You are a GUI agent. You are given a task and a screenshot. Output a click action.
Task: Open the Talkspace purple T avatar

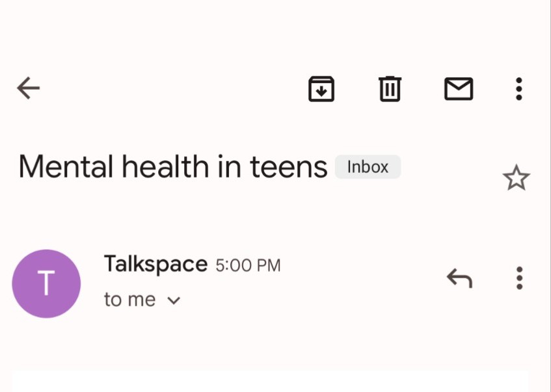pyautogui.click(x=46, y=284)
